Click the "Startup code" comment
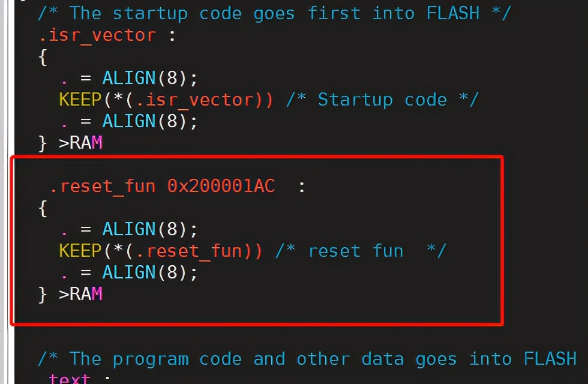 point(382,100)
